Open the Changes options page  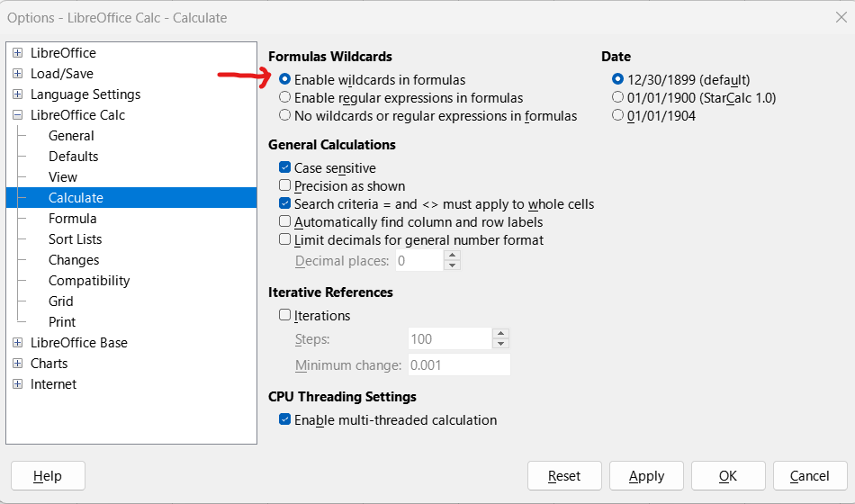tap(74, 260)
